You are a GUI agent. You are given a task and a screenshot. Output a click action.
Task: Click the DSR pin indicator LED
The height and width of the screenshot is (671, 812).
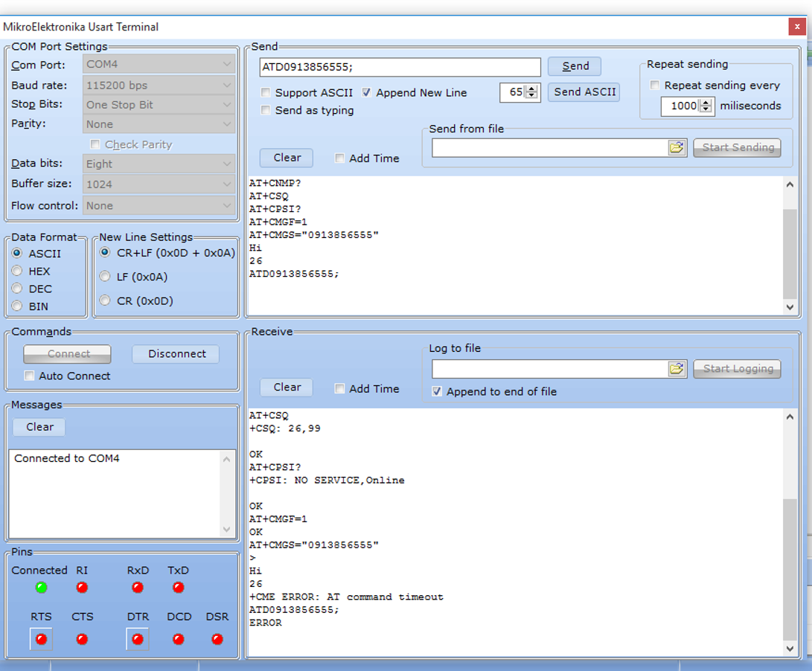click(x=217, y=639)
